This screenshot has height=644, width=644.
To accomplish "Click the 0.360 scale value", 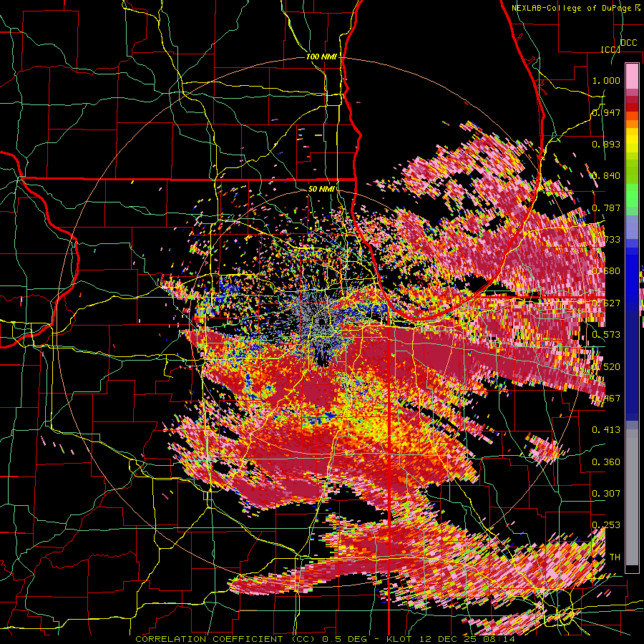I will click(606, 462).
